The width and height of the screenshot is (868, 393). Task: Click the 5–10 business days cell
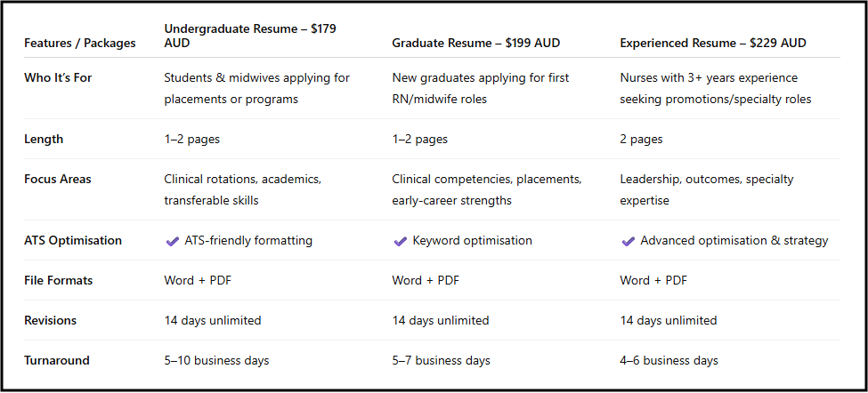coord(216,361)
